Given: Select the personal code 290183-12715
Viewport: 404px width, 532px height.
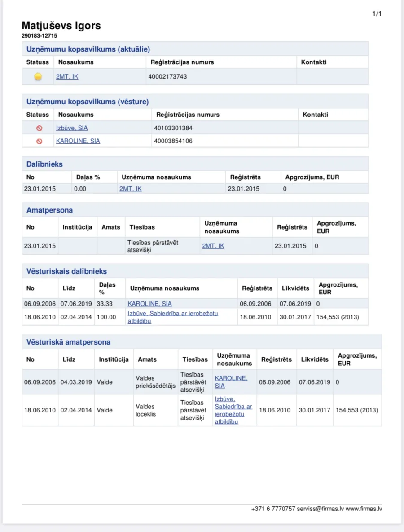Looking at the screenshot, I should tap(40, 35).
